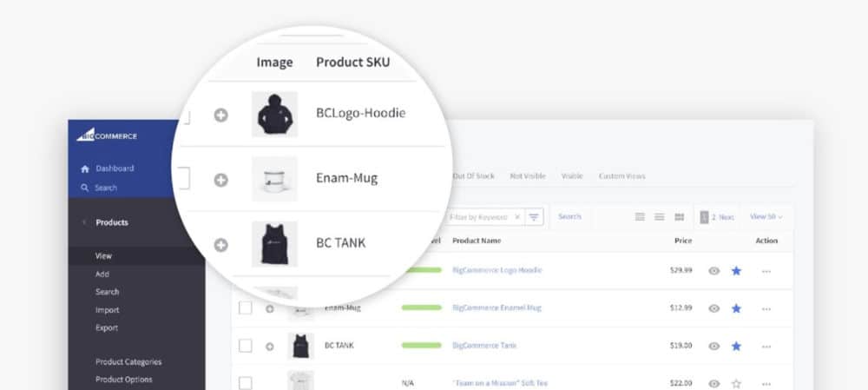Open action menu for BigCommerce Logo Hoodie
The image size is (868, 390).
click(x=766, y=272)
